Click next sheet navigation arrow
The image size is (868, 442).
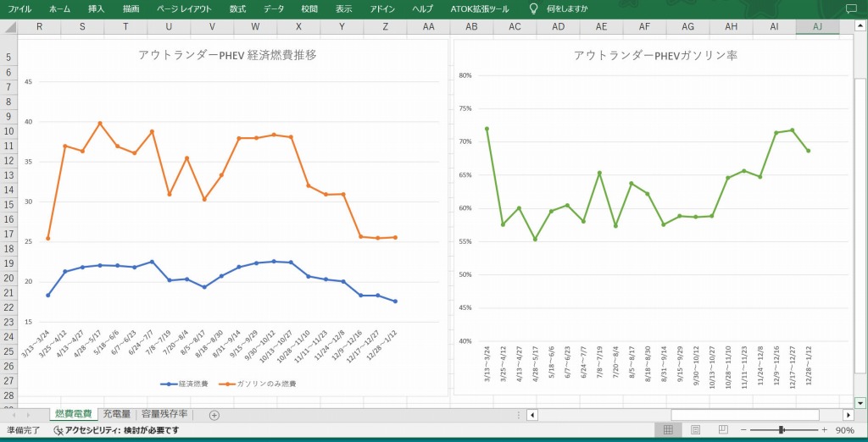click(28, 415)
